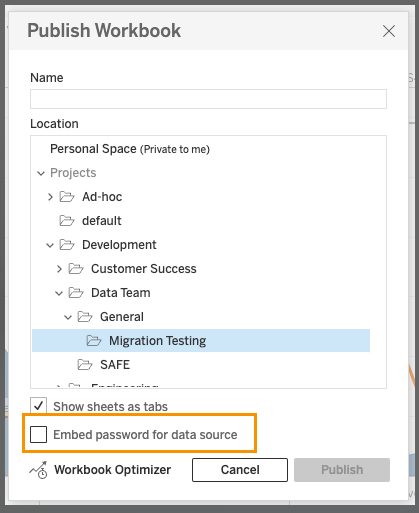Collapse the Projects tree section
This screenshot has width=419, height=513.
41,173
